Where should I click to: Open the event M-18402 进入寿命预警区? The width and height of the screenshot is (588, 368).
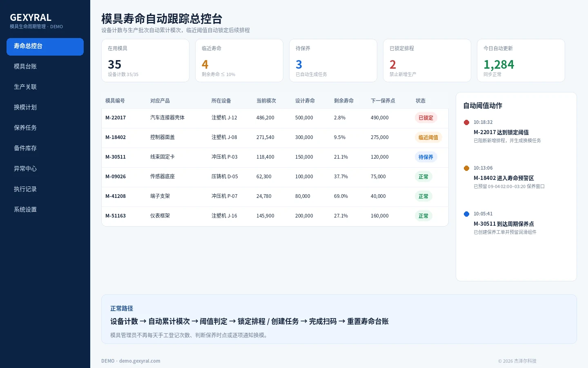[x=504, y=178]
